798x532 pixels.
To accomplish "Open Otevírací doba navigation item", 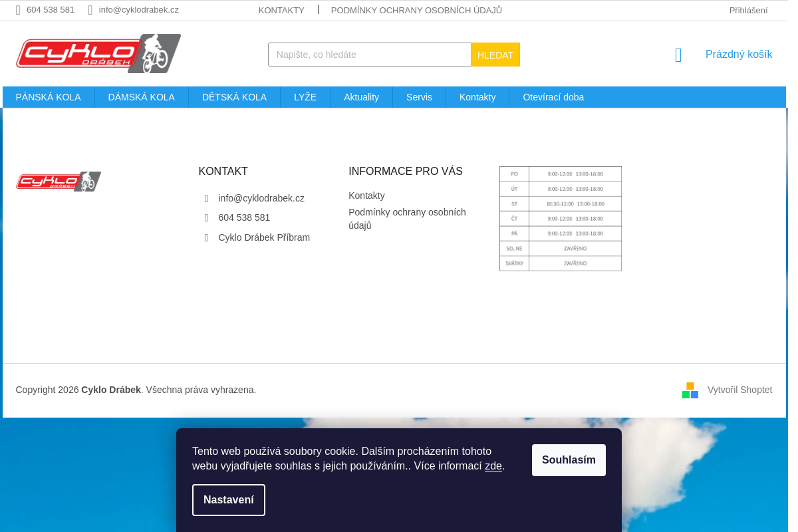I will click(553, 97).
